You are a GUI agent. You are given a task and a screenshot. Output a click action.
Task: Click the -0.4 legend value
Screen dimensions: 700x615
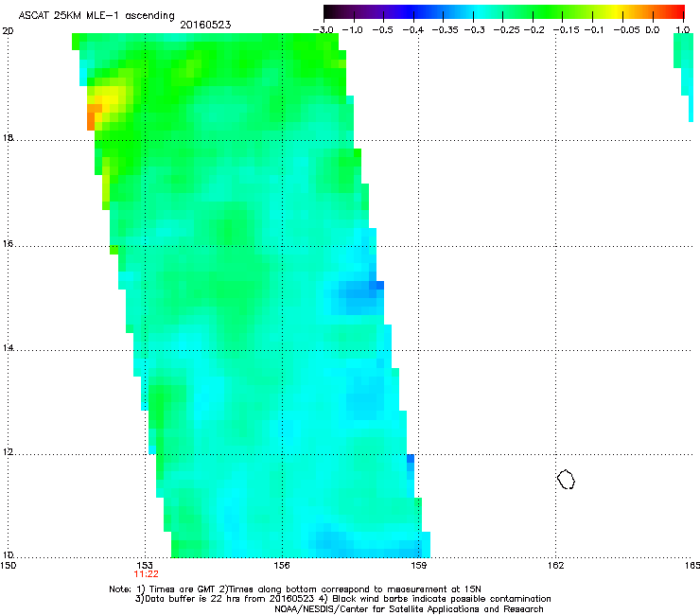click(x=413, y=30)
